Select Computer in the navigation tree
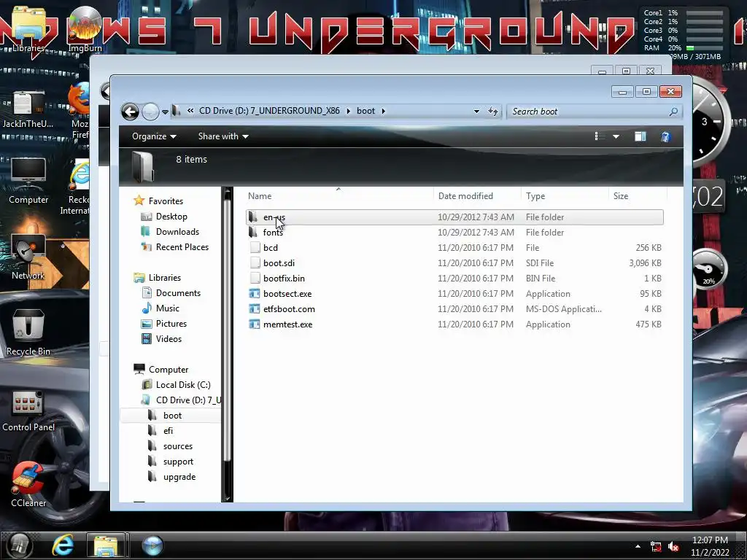This screenshot has width=747, height=560. tap(169, 370)
